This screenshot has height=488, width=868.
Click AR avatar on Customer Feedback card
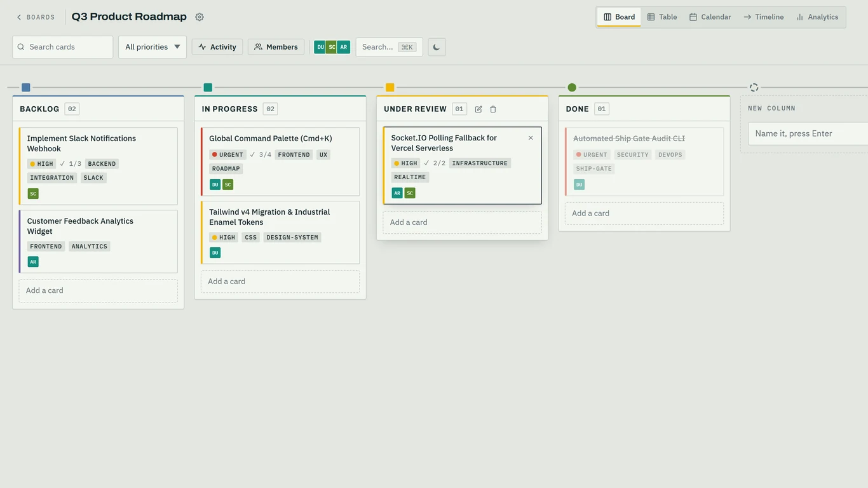pyautogui.click(x=33, y=262)
